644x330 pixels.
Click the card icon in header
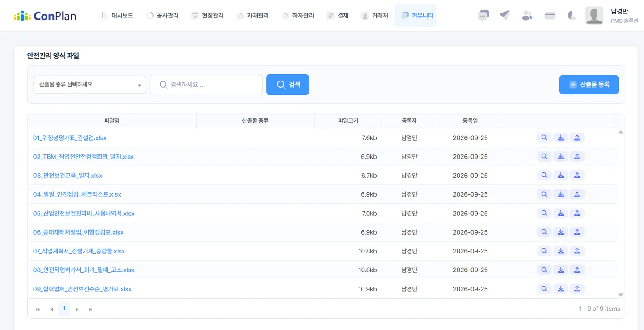(550, 15)
